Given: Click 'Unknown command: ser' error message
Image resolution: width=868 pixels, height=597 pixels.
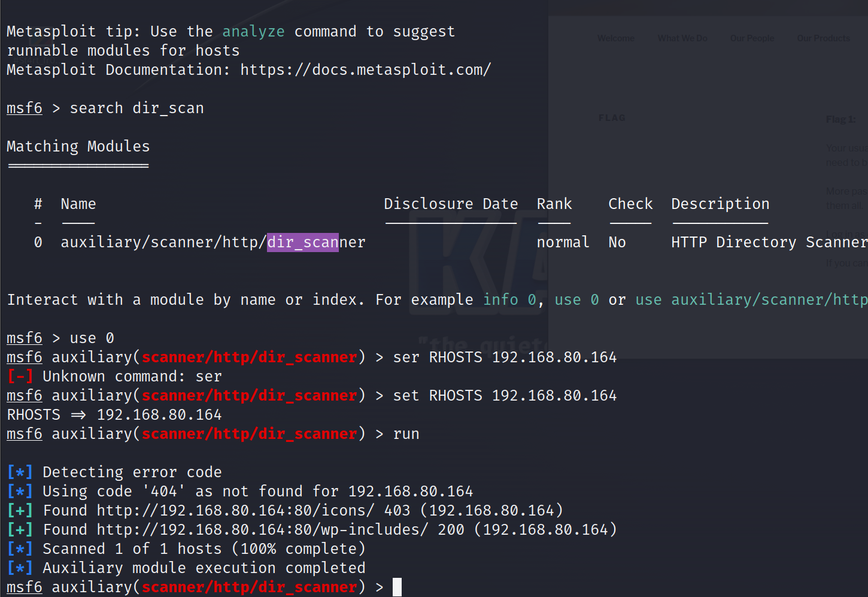Looking at the screenshot, I should (x=132, y=377).
